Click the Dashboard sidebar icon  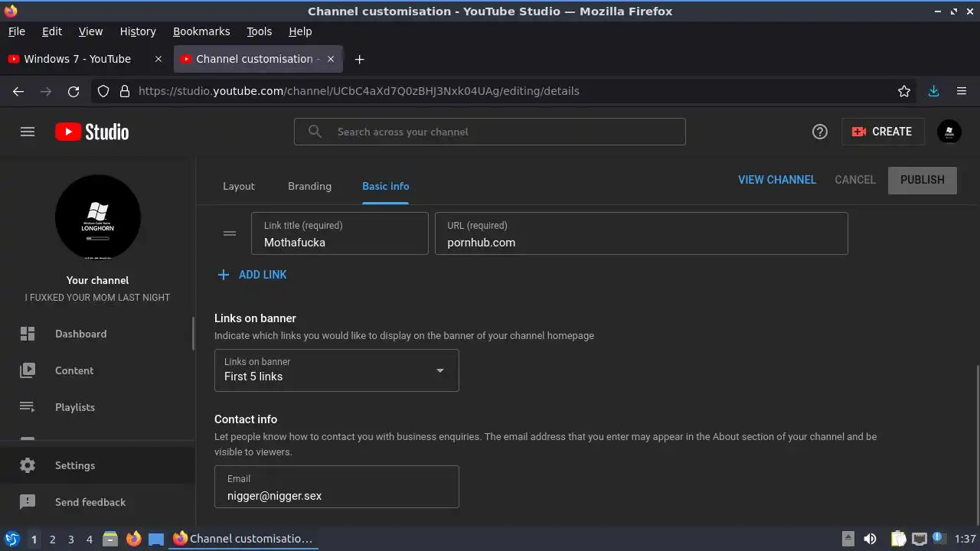(x=28, y=334)
